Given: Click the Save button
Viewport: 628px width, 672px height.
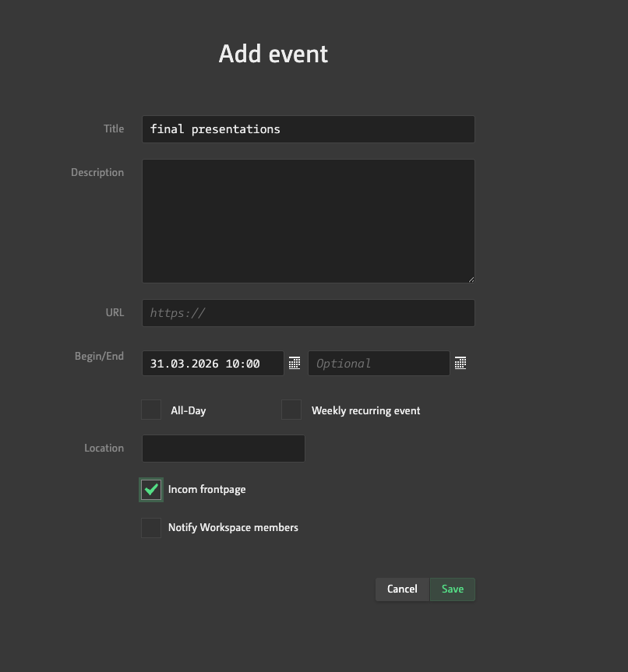Looking at the screenshot, I should pos(453,589).
